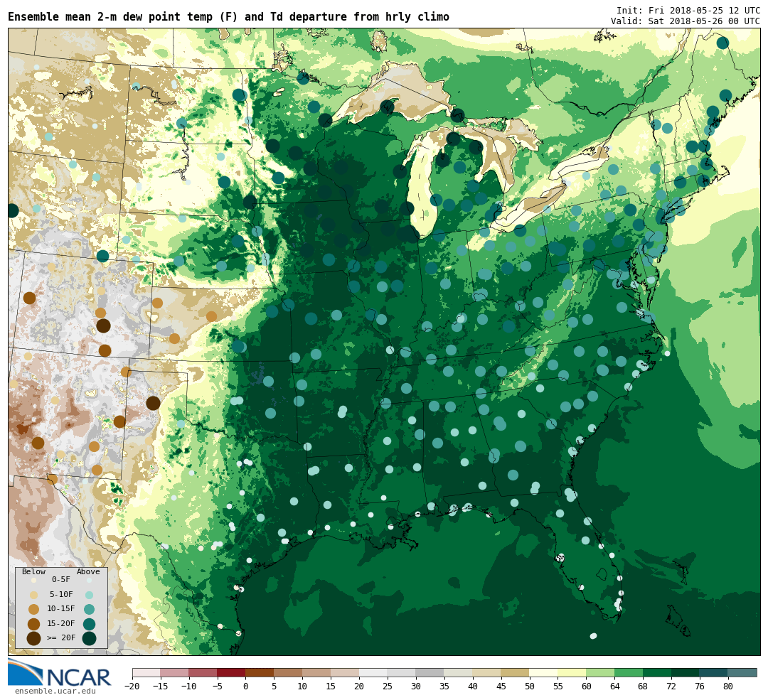Pick the 0 to 5 brown colorbar swatch
The height and width of the screenshot is (700, 768).
point(260,672)
